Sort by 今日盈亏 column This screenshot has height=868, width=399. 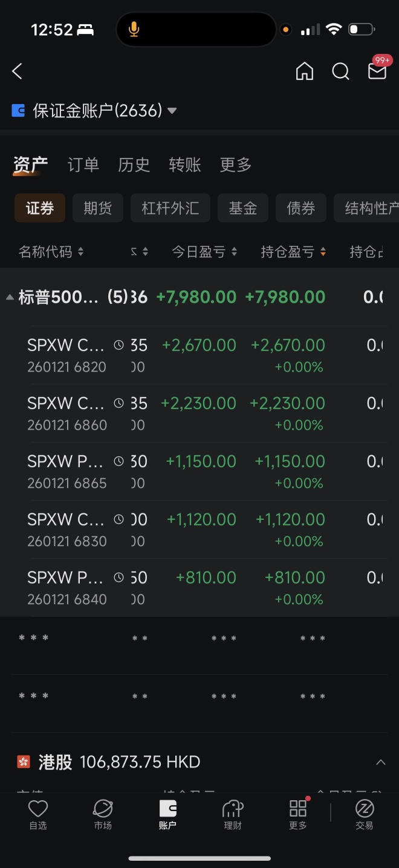point(204,252)
